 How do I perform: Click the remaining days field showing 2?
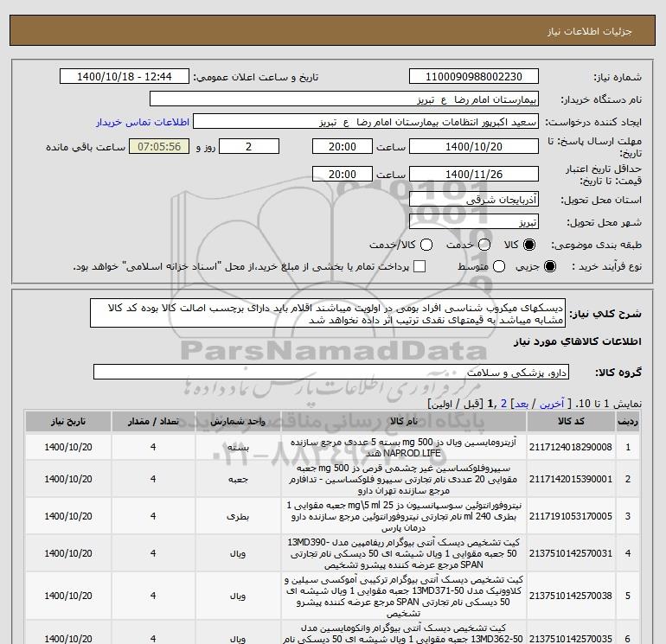pyautogui.click(x=249, y=146)
